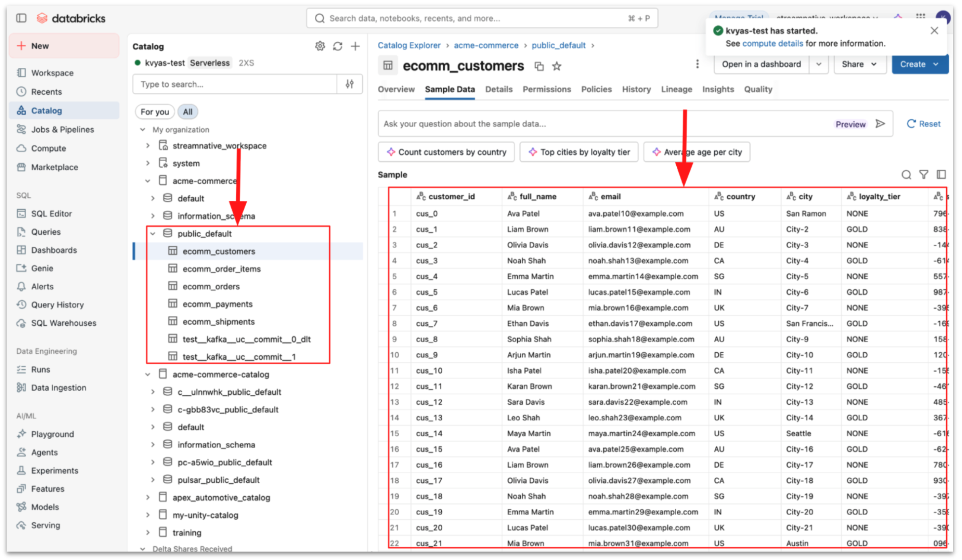Open catalog search filter options icon

coord(349,84)
